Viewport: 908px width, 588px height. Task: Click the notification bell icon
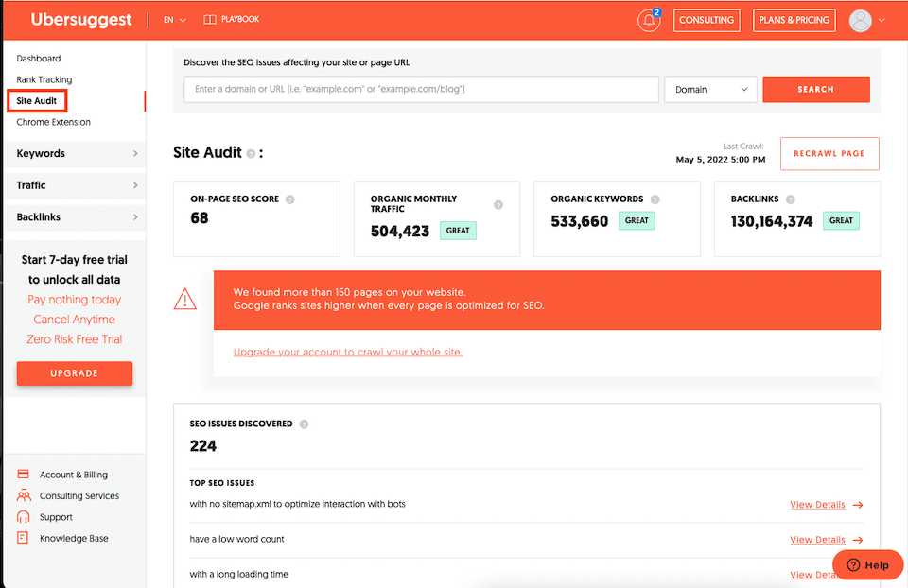[649, 20]
